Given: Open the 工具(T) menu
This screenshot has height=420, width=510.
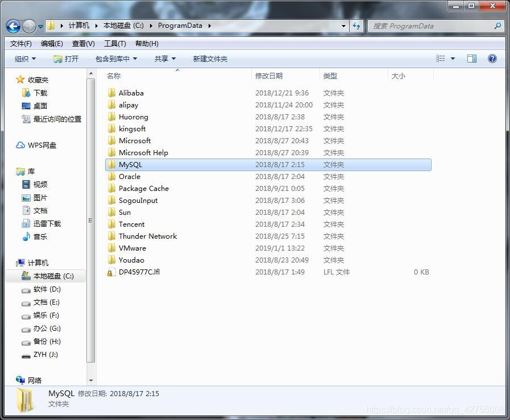Looking at the screenshot, I should 115,44.
